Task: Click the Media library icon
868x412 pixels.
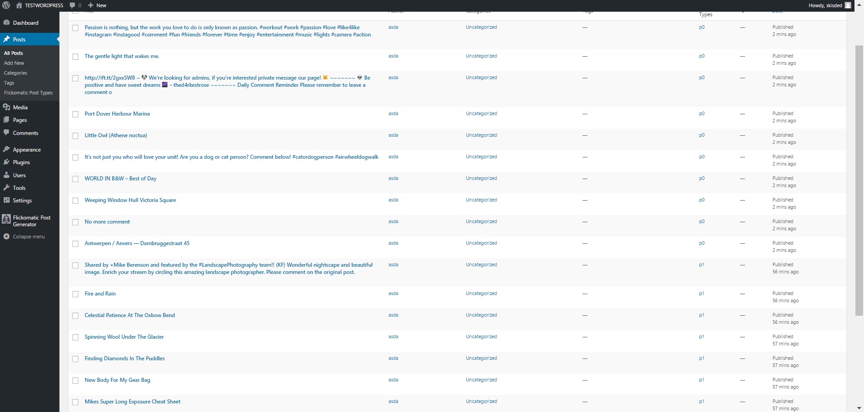Action: 6,107
